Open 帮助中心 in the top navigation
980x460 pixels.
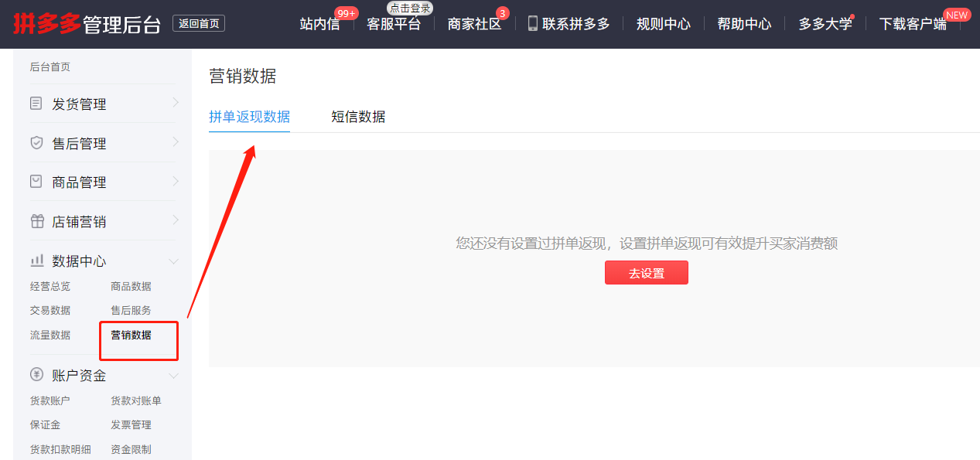coord(744,24)
